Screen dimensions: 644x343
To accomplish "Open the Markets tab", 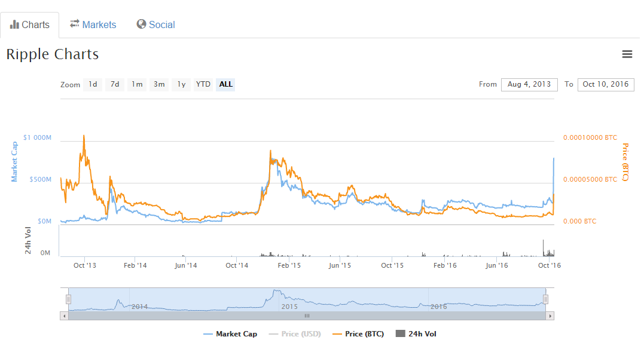I will click(x=93, y=24).
